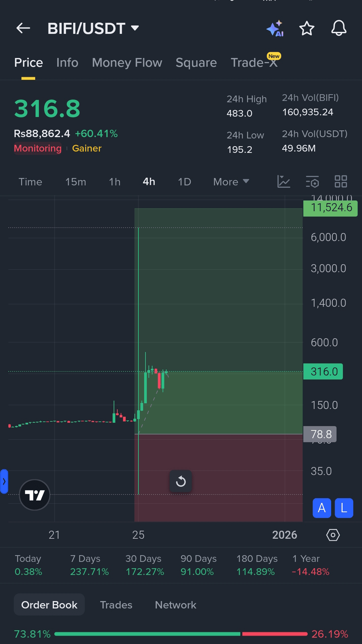Click the 78.8 entry price label
Image resolution: width=362 pixels, height=644 pixels.
click(x=320, y=434)
